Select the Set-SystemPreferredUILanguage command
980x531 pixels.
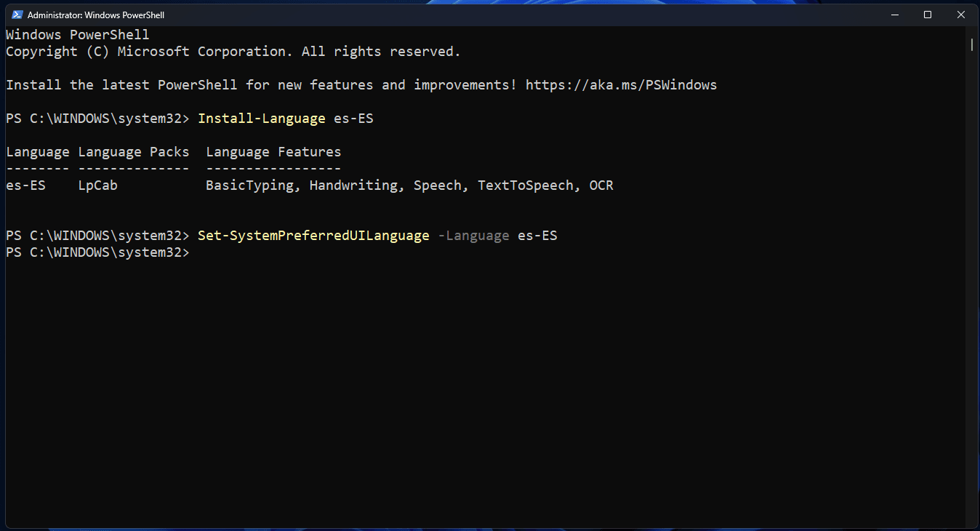[x=313, y=235]
